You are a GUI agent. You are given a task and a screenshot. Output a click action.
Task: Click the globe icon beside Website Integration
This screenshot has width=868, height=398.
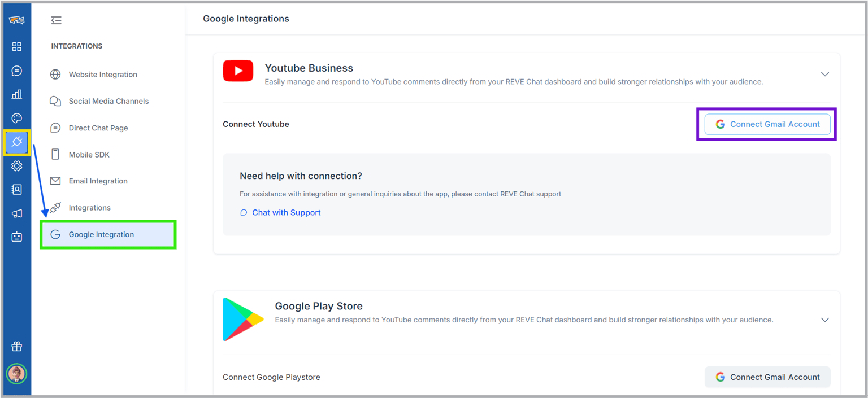[55, 75]
